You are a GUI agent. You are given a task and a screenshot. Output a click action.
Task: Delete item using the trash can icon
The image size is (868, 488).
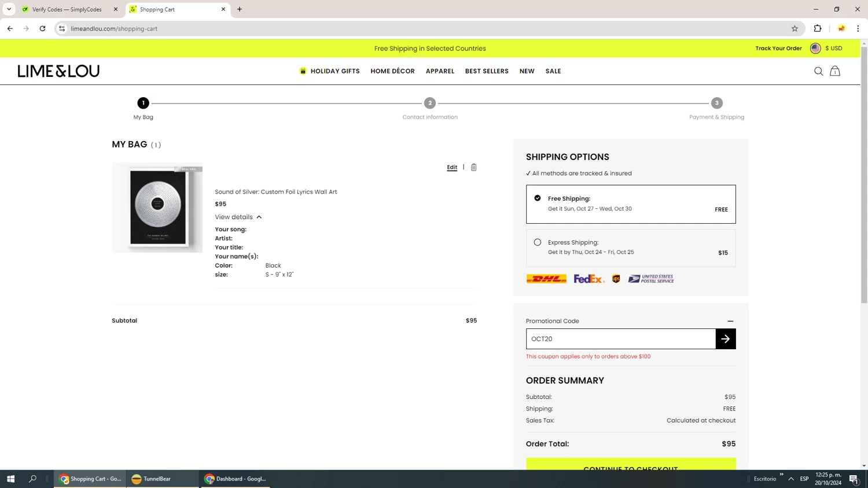click(x=473, y=167)
